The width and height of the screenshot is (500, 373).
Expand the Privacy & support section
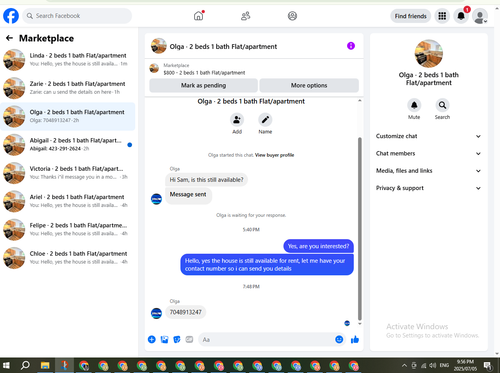pyautogui.click(x=428, y=188)
